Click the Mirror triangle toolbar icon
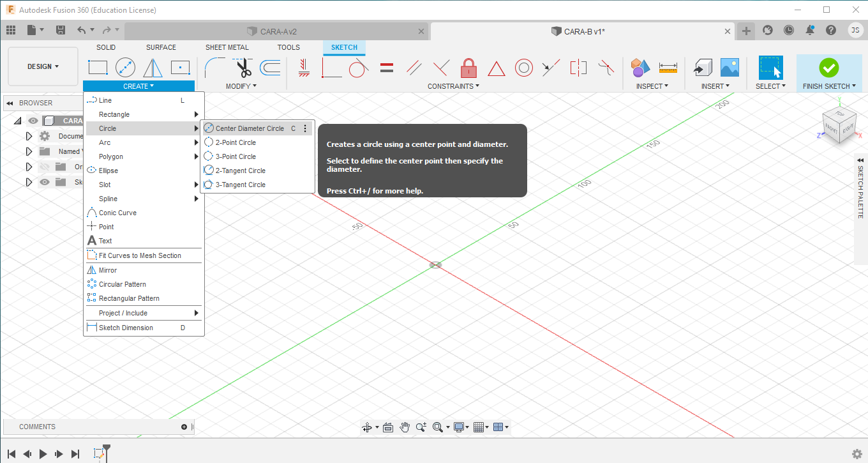 point(153,67)
